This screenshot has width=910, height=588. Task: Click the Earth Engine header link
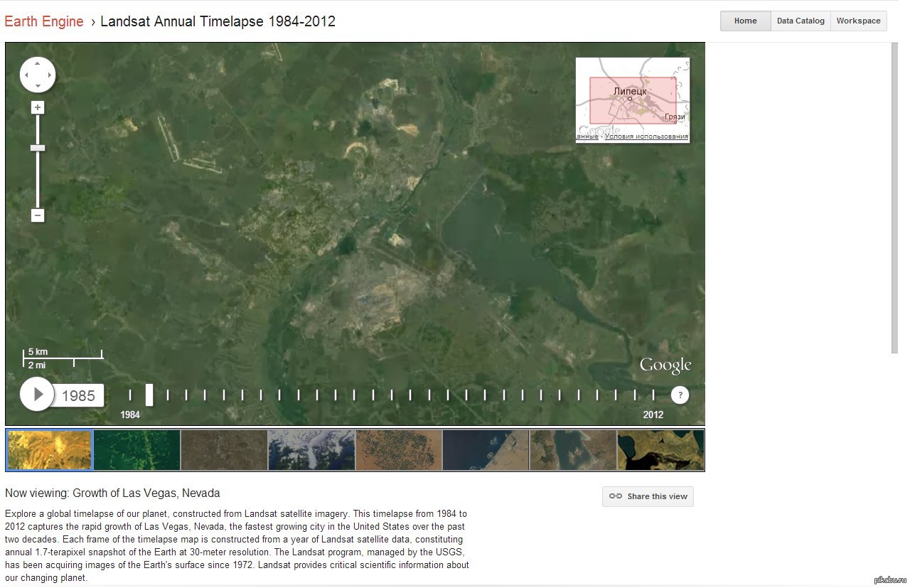coord(44,21)
